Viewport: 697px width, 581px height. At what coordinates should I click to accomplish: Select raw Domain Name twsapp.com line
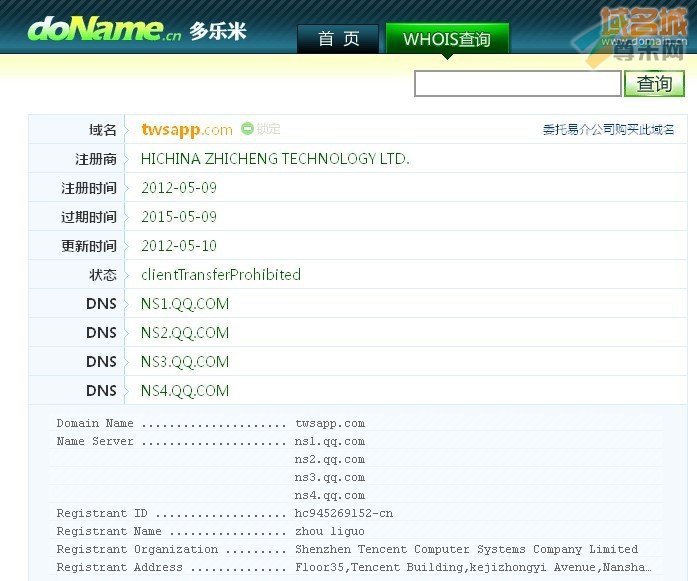coord(211,423)
